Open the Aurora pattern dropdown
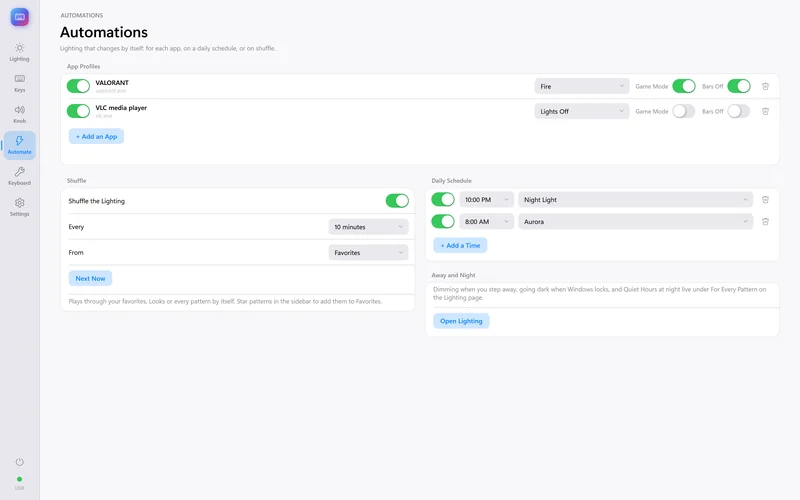The height and width of the screenshot is (500, 800). click(635, 221)
